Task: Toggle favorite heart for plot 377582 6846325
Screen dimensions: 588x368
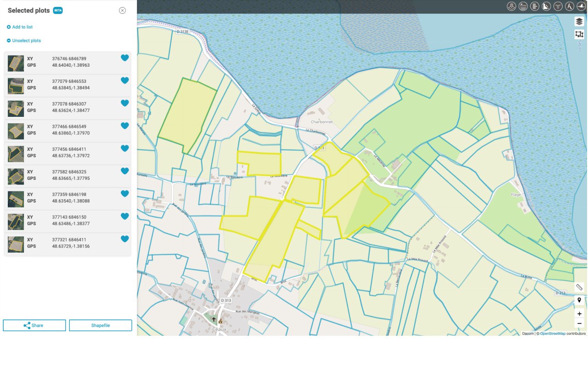Action: 124,171
